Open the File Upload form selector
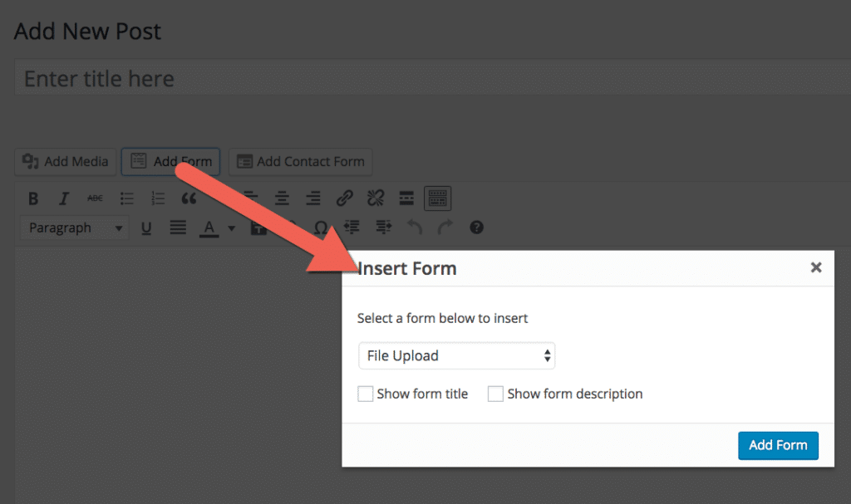 456,356
